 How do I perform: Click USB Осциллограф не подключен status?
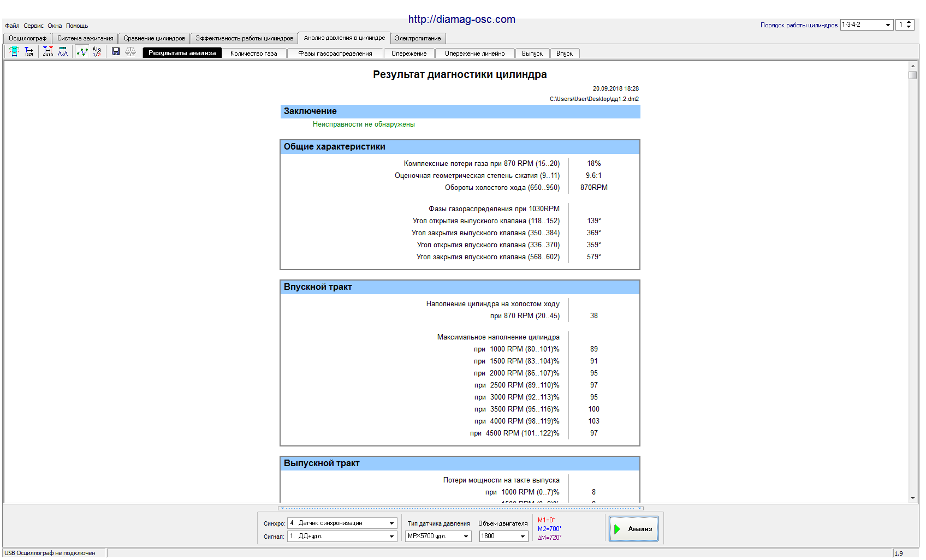[50, 553]
